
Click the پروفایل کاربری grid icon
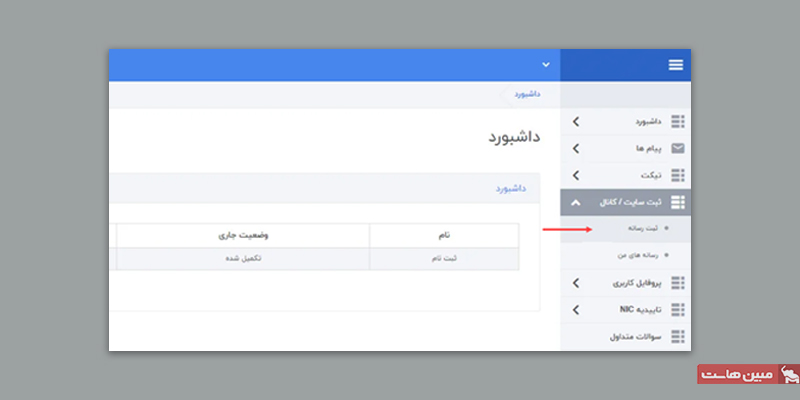pos(678,283)
